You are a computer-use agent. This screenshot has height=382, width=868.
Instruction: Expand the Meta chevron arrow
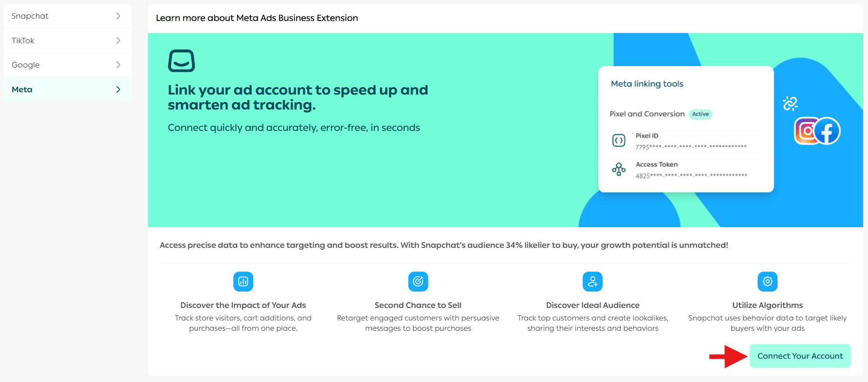click(x=118, y=89)
